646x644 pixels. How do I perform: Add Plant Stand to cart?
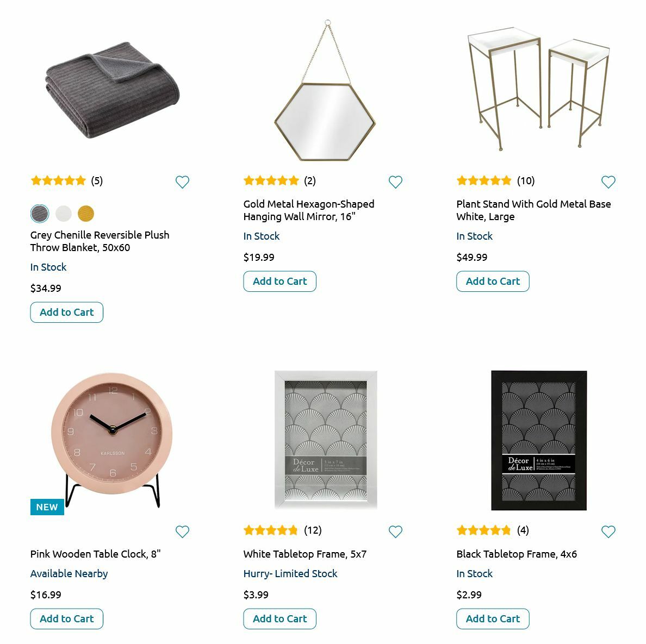coord(493,282)
